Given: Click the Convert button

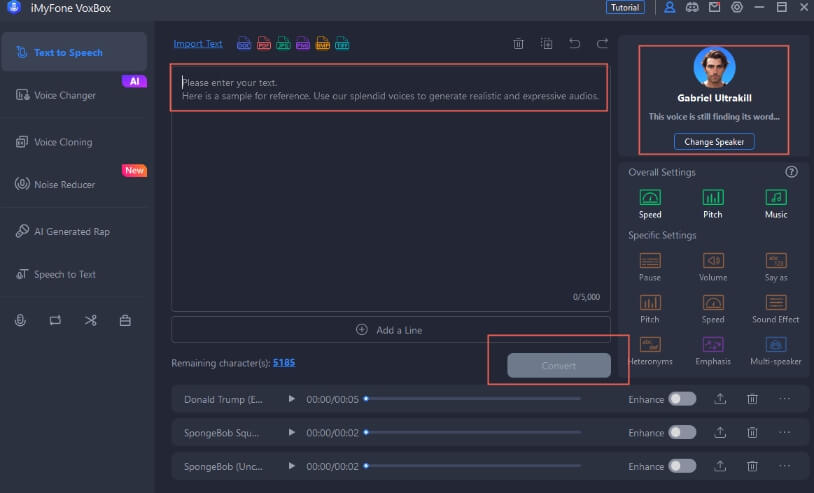Looking at the screenshot, I should tap(559, 365).
